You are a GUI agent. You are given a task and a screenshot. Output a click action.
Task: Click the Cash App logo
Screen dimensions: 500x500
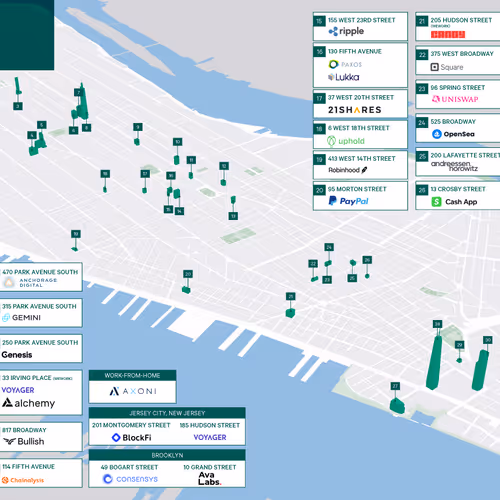(x=454, y=202)
